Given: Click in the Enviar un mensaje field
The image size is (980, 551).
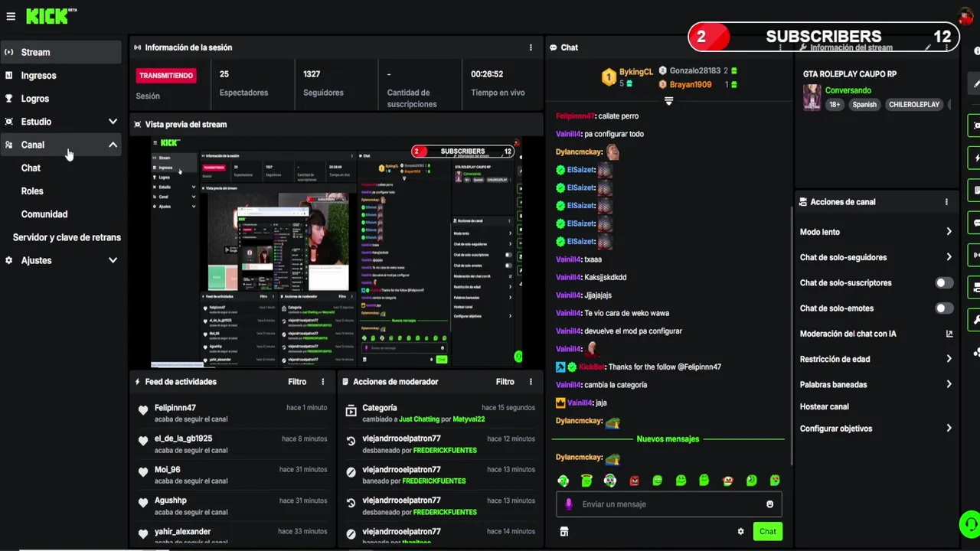Looking at the screenshot, I should 669,504.
